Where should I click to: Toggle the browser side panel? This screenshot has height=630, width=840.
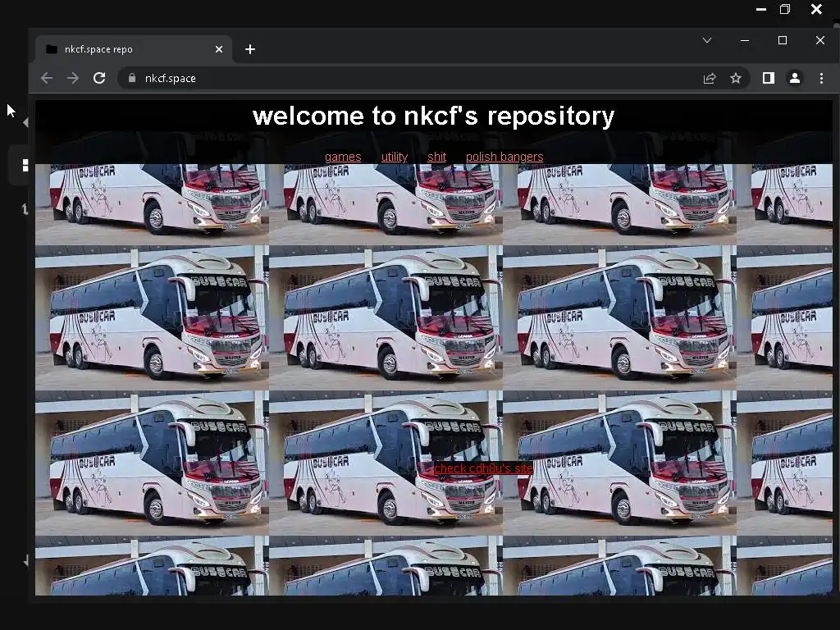pyautogui.click(x=768, y=78)
